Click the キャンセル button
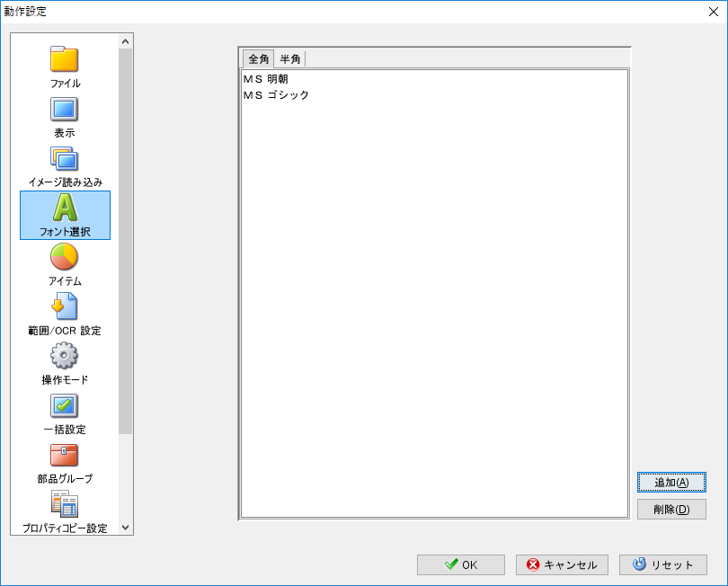Image resolution: width=728 pixels, height=586 pixels. (x=562, y=564)
